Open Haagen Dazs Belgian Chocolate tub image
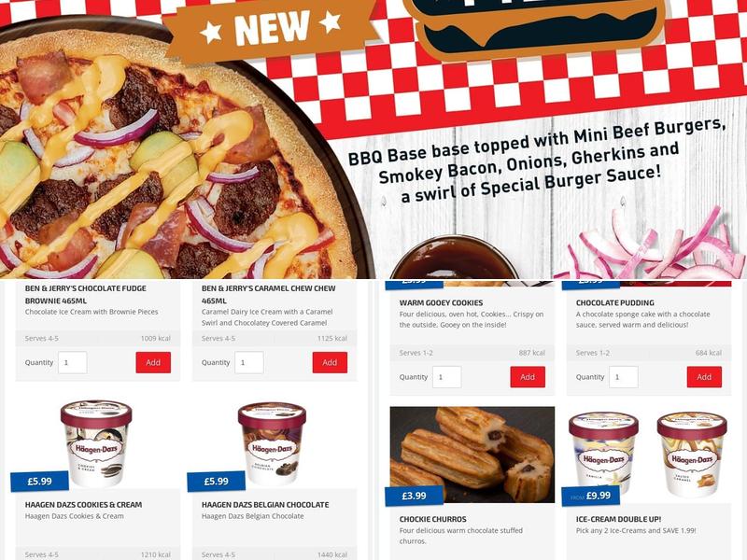The width and height of the screenshot is (747, 560). click(272, 444)
